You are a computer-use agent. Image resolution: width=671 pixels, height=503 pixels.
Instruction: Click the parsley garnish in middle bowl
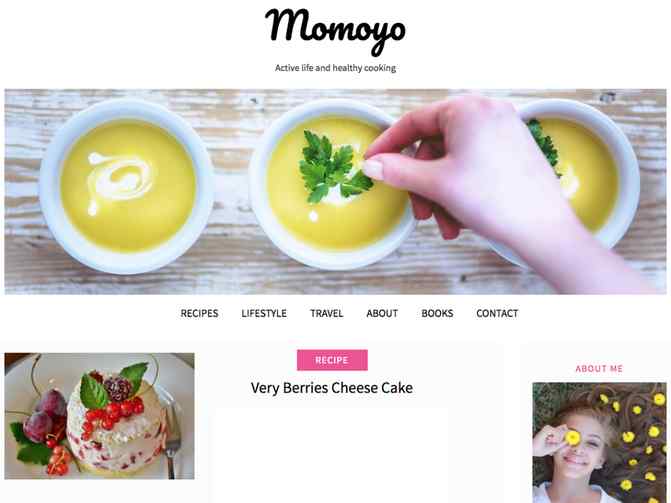point(332,168)
